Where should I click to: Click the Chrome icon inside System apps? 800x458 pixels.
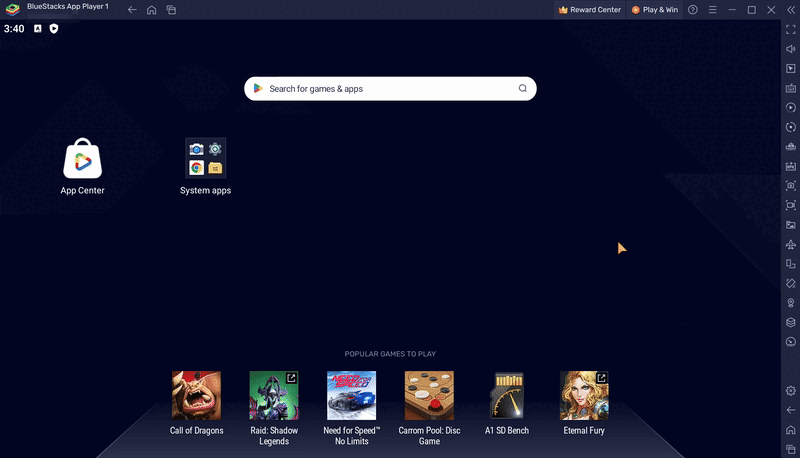coord(196,168)
